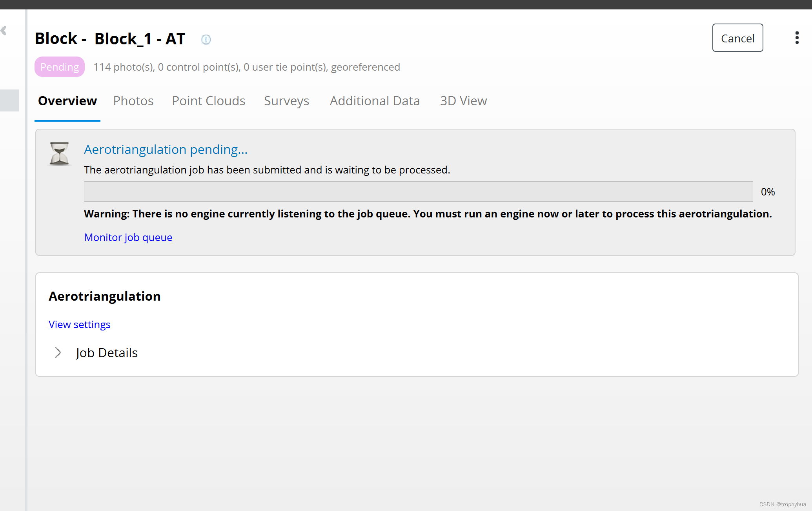Image resolution: width=812 pixels, height=511 pixels.
Task: Open the three-dot more options menu
Action: [x=797, y=38]
